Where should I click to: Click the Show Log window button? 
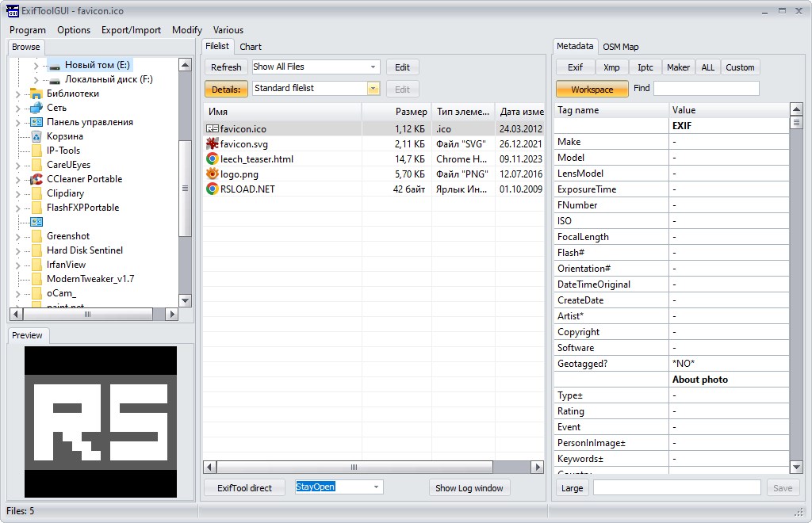469,488
